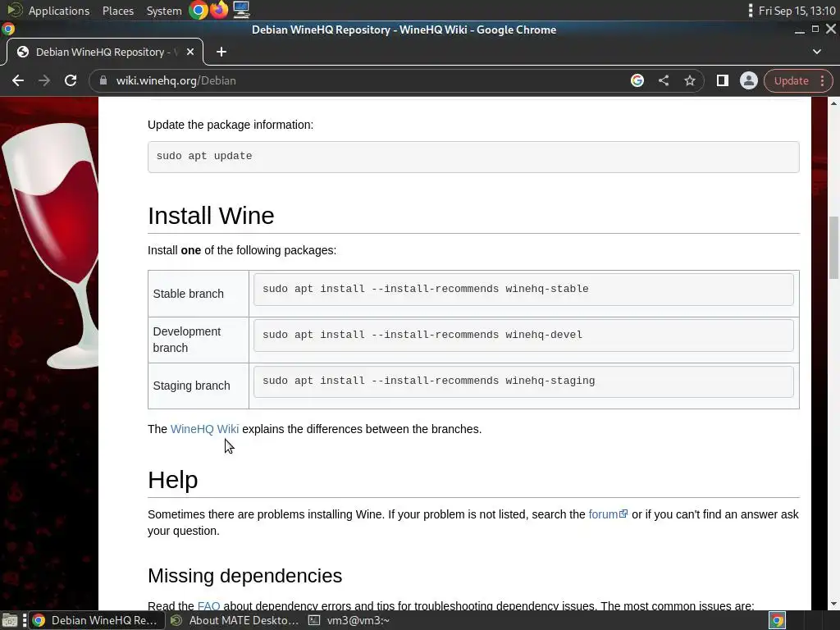Click the padlock site info icon
The height and width of the screenshot is (630, 840).
pyautogui.click(x=103, y=80)
